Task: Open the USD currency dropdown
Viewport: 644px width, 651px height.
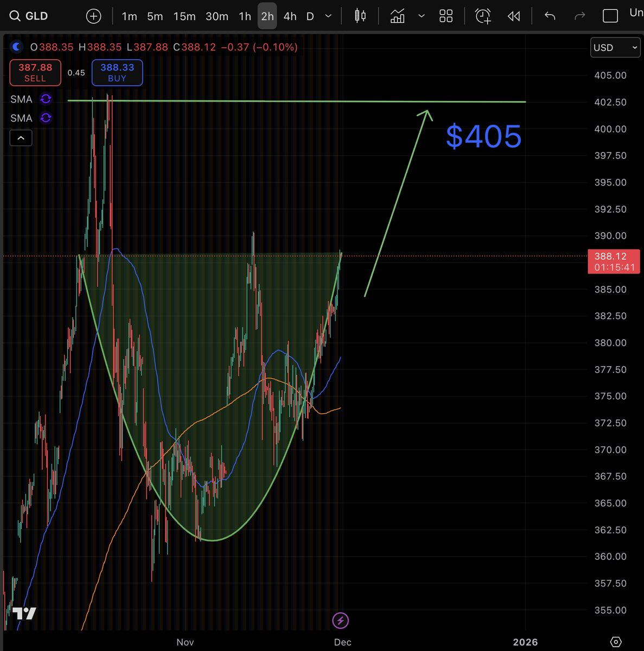Action: click(x=615, y=47)
